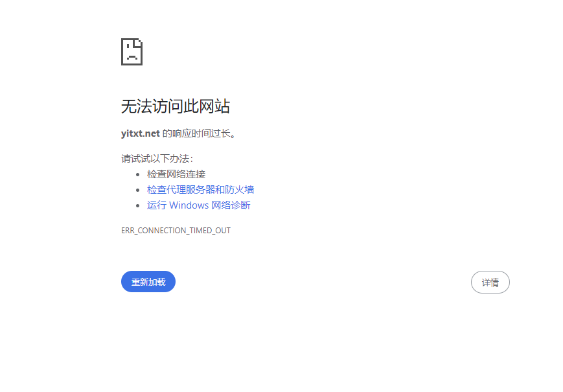Click the yitxt.net domain text
The height and width of the screenshot is (392, 563).
coord(141,133)
